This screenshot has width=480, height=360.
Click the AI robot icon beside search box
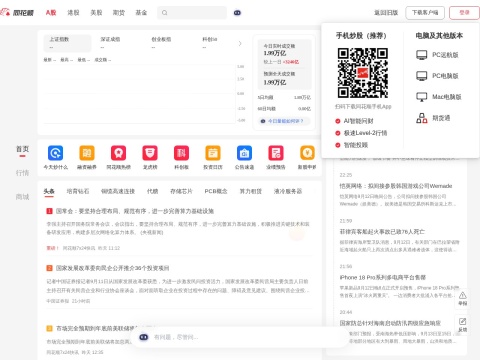coord(237,13)
